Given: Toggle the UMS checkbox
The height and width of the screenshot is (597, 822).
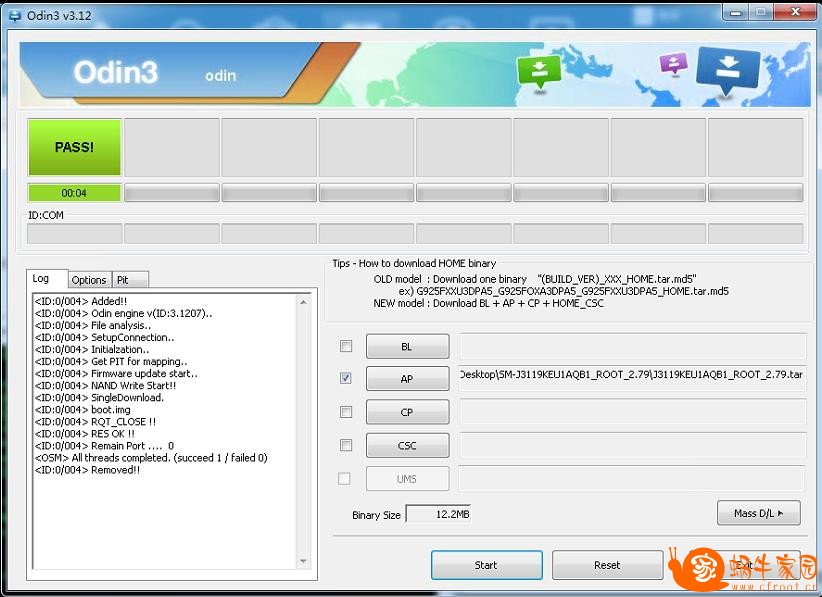Looking at the screenshot, I should click(344, 479).
